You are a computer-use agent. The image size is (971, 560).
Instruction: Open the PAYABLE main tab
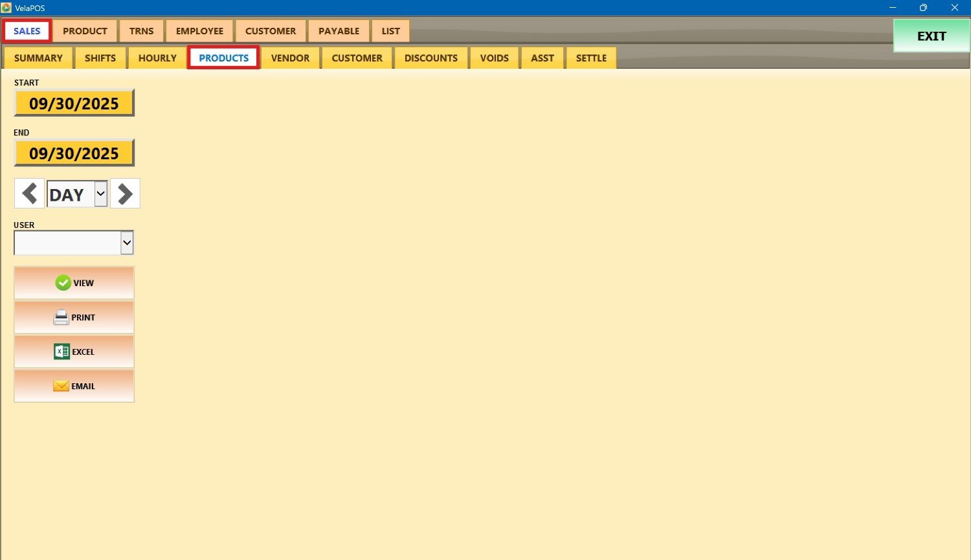[x=339, y=31]
